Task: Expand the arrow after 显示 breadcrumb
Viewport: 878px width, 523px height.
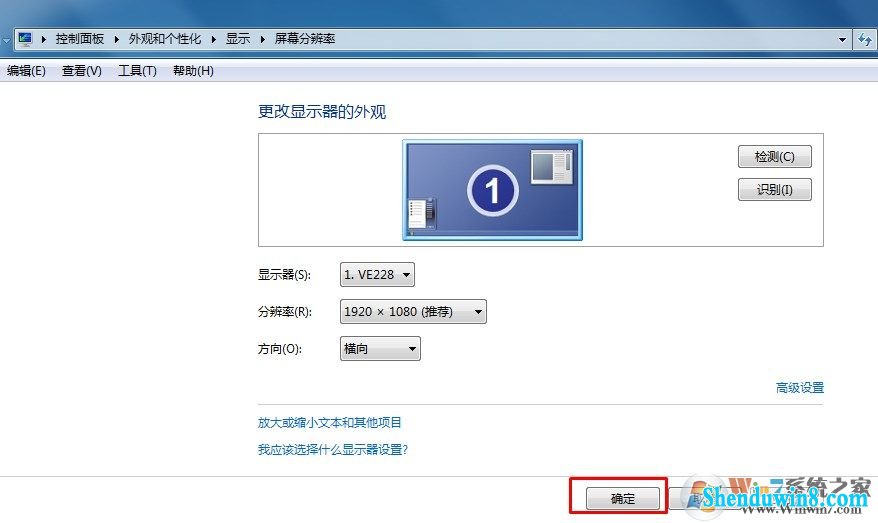Action: [x=262, y=39]
